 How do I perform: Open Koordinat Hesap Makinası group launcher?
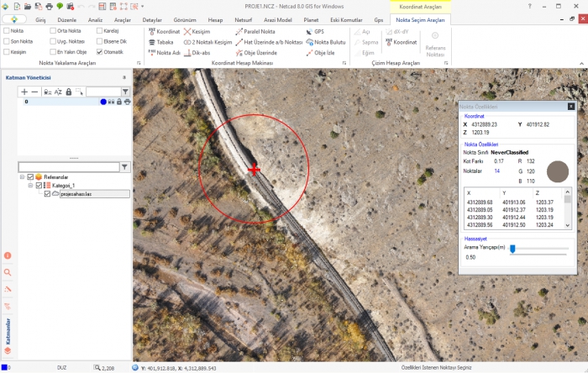[344, 63]
